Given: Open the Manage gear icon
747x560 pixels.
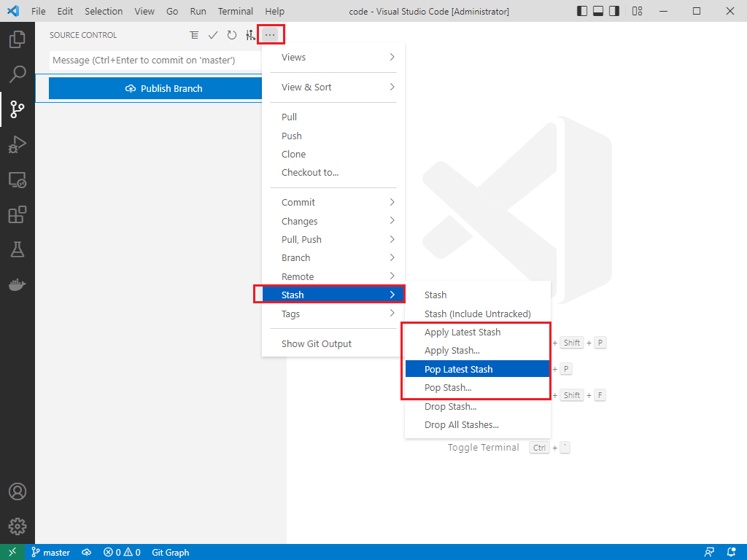Looking at the screenshot, I should pyautogui.click(x=18, y=526).
